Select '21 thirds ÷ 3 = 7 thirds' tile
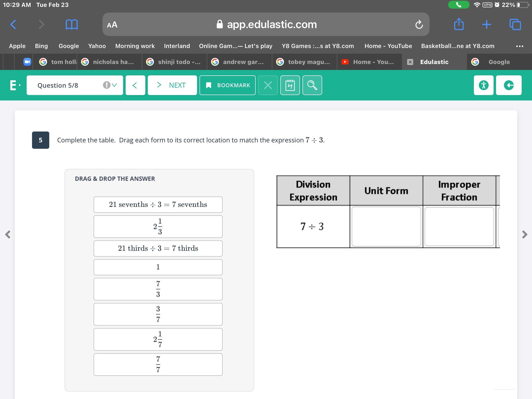The height and width of the screenshot is (399, 532). (158, 248)
